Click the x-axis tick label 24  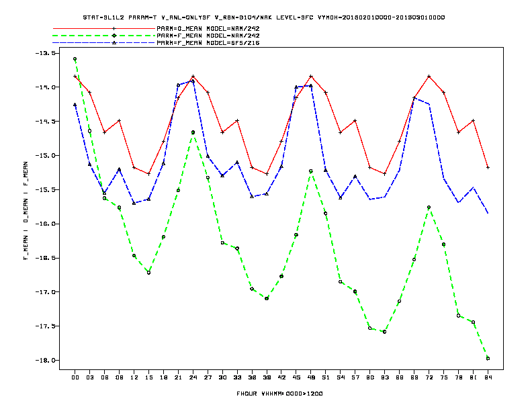coord(193,377)
